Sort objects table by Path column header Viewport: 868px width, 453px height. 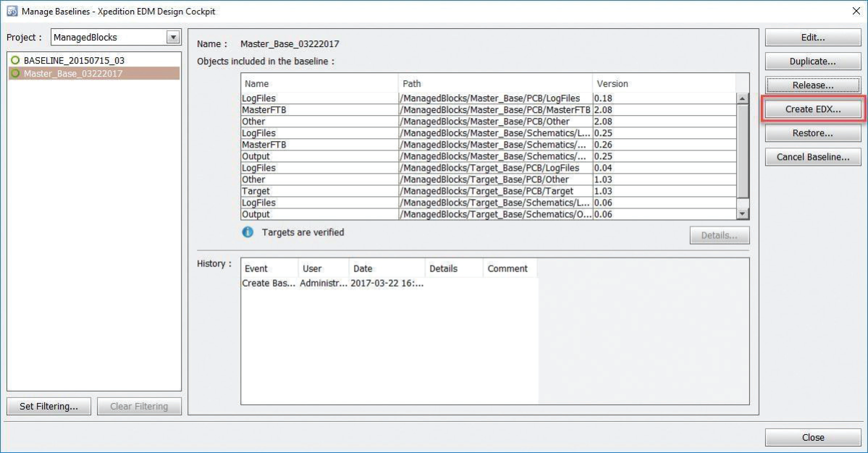click(494, 84)
